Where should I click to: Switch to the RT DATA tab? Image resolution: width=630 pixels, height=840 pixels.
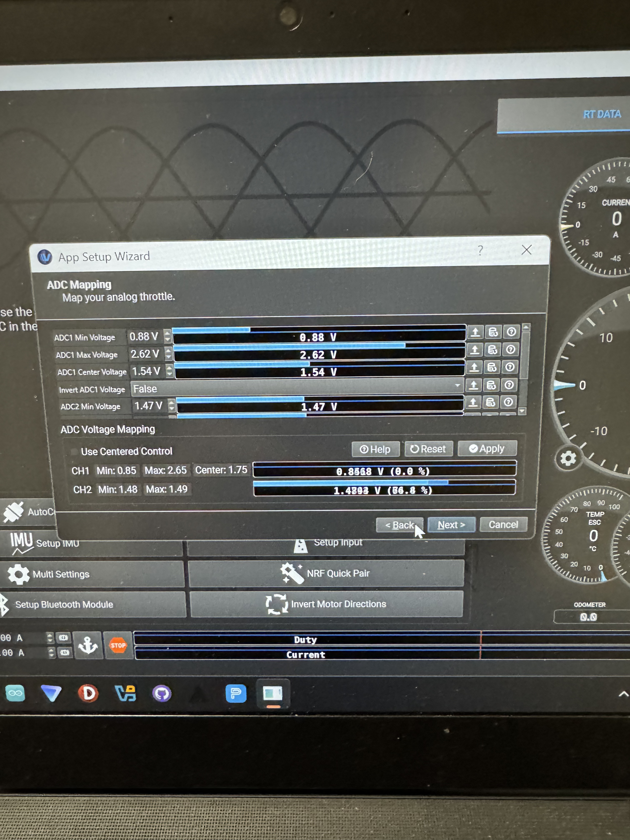point(602,114)
